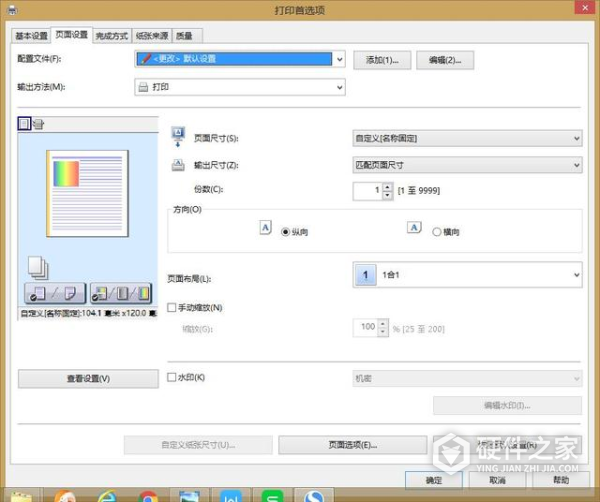600x502 pixels.
Task: Click the portrait orientation A icon
Action: pos(266,228)
